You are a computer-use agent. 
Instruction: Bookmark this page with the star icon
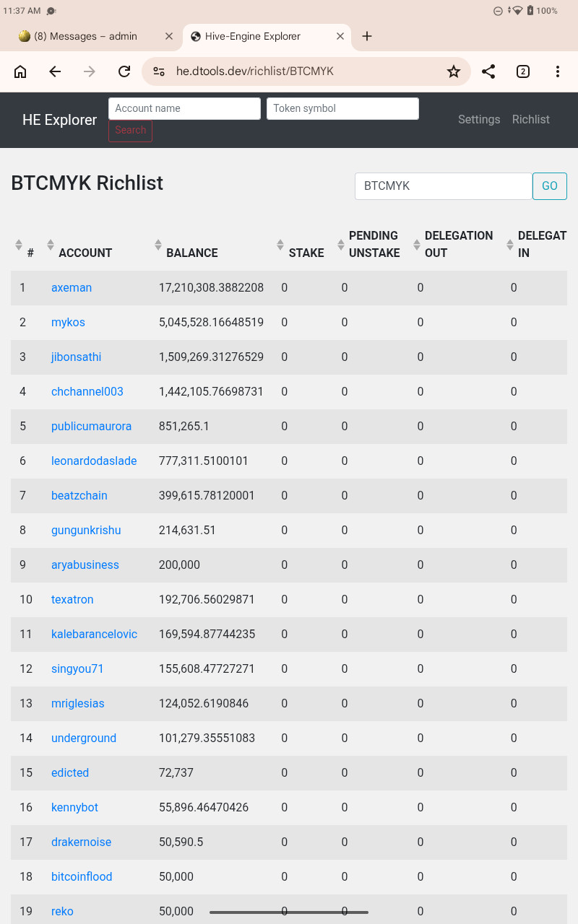(454, 71)
